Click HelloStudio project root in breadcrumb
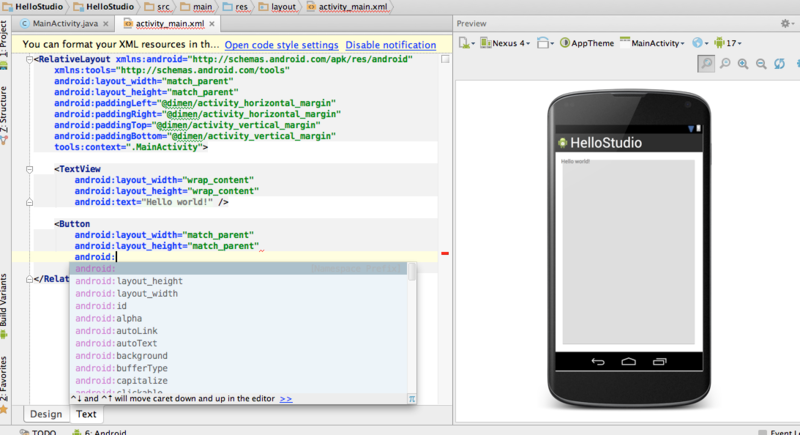The image size is (800, 435). click(34, 7)
